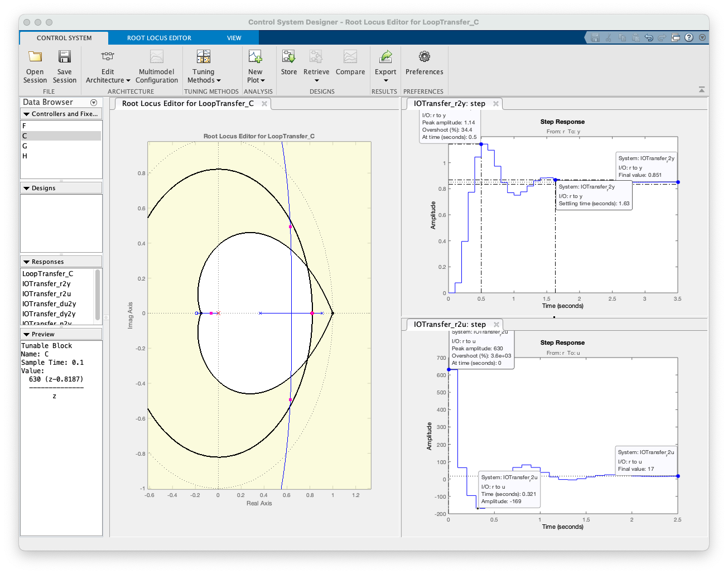Open the Tuning Methods gallery
Viewport: 728px width, 574px height.
[204, 67]
